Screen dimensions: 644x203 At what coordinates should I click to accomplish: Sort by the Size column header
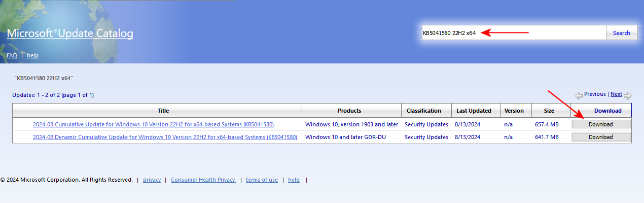point(549,111)
